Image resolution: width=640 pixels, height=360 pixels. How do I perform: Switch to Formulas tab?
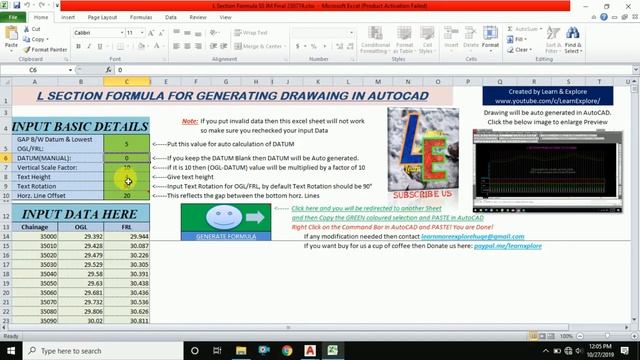[141, 17]
